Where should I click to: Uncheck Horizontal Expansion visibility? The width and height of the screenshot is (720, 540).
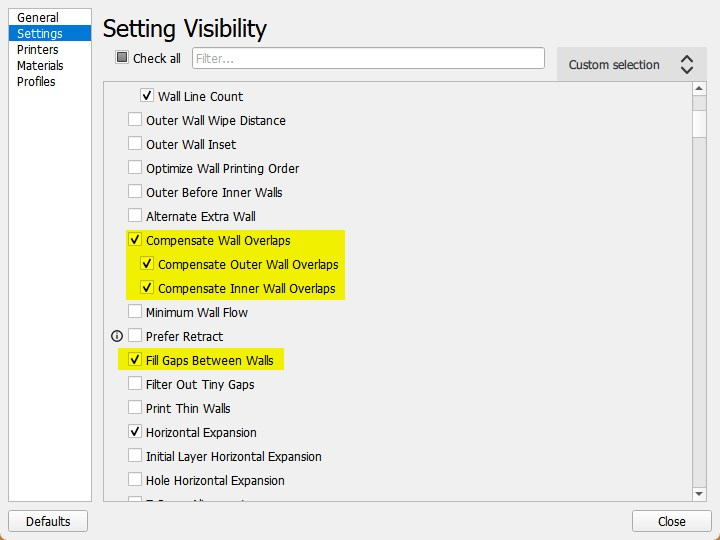(x=135, y=432)
